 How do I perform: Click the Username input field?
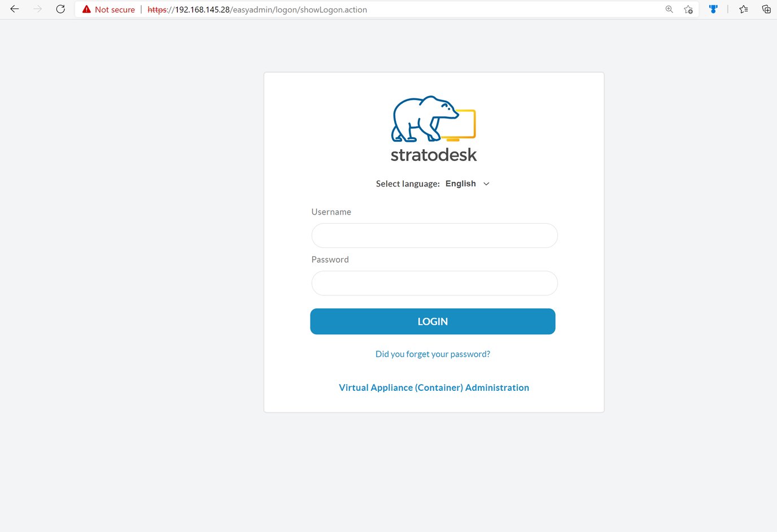[x=434, y=236]
